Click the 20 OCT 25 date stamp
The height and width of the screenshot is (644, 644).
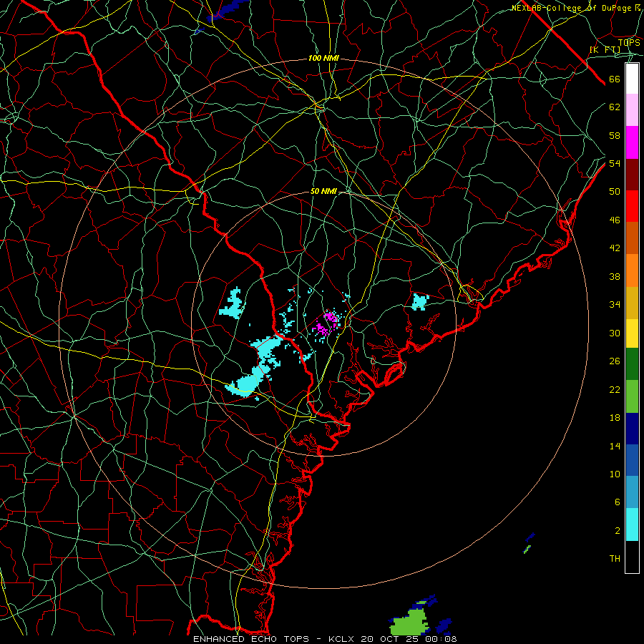pyautogui.click(x=390, y=639)
